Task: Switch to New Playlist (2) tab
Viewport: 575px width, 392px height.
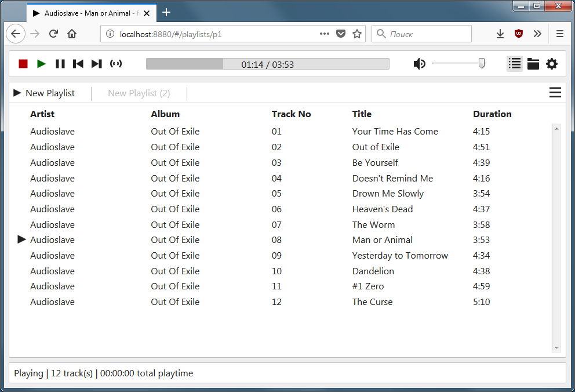Action: [x=139, y=93]
